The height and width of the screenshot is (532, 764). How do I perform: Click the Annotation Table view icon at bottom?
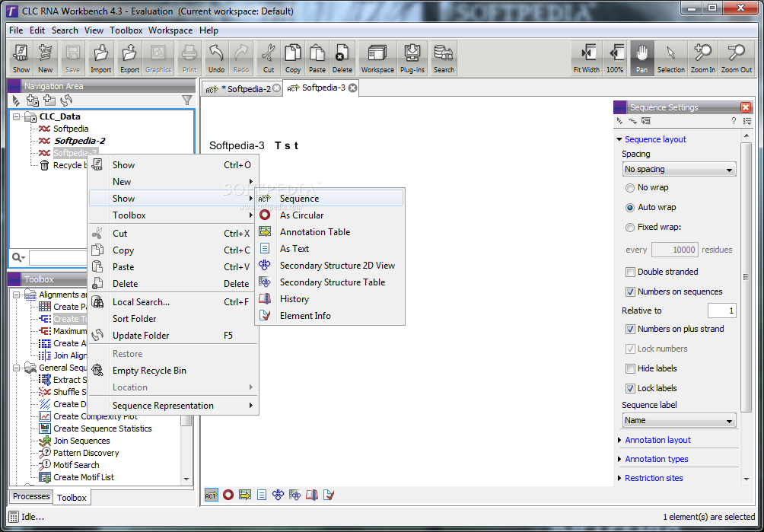tap(245, 495)
